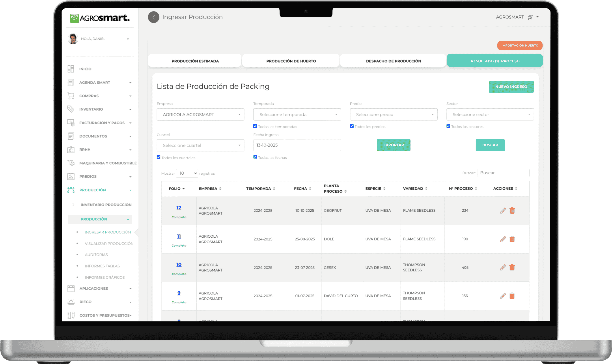612x364 pixels.
Task: Toggle Todos los predios checkbox
Action: [352, 126]
